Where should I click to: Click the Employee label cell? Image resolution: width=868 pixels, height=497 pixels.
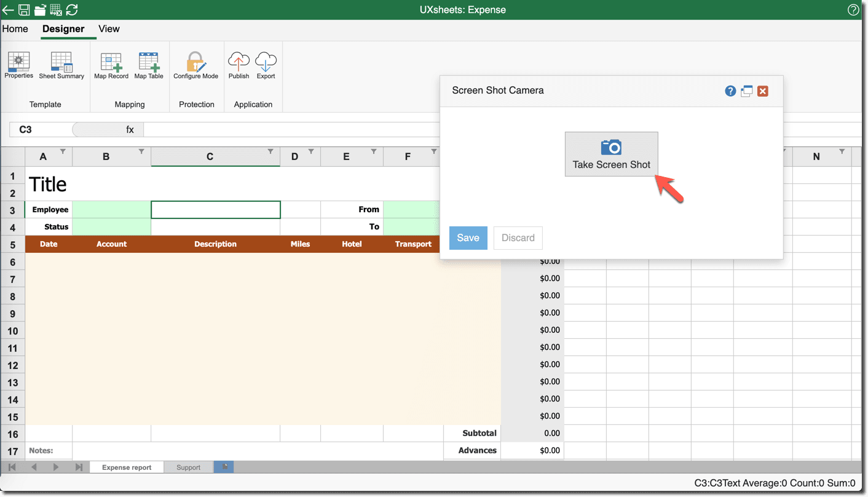point(49,210)
